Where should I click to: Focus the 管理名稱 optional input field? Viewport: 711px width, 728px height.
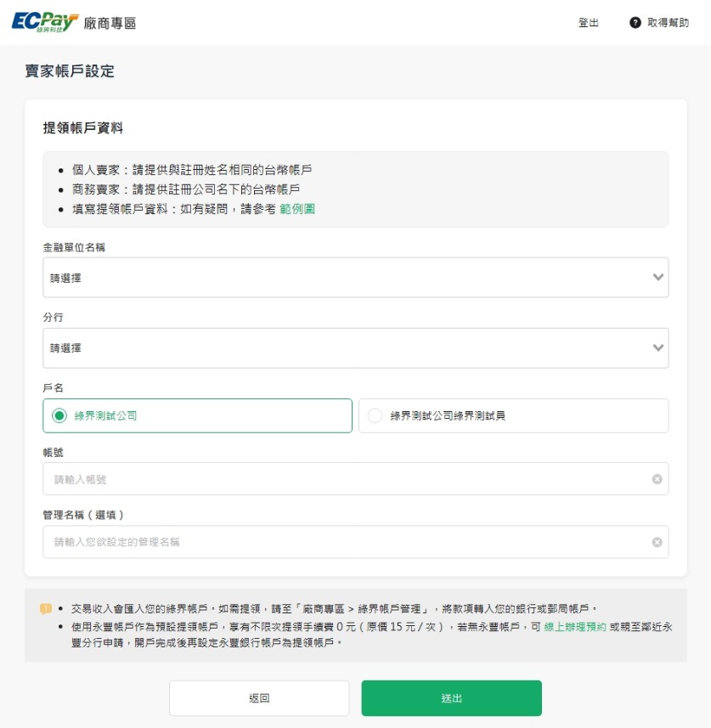[340, 542]
